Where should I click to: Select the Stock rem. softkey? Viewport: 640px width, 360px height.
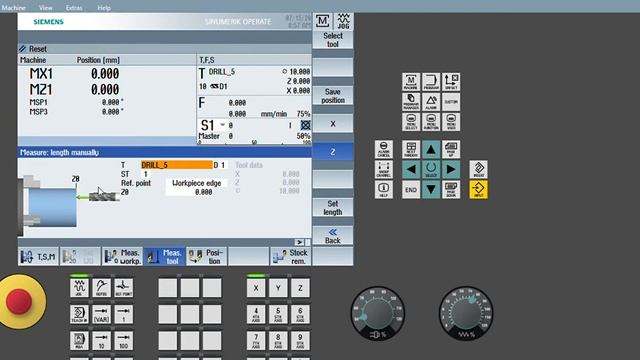point(291,257)
